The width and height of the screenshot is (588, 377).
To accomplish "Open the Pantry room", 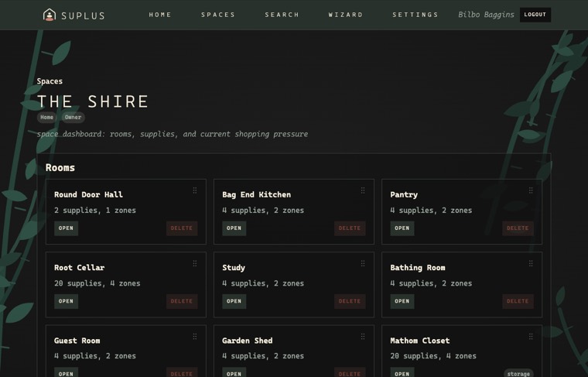I will pos(402,228).
